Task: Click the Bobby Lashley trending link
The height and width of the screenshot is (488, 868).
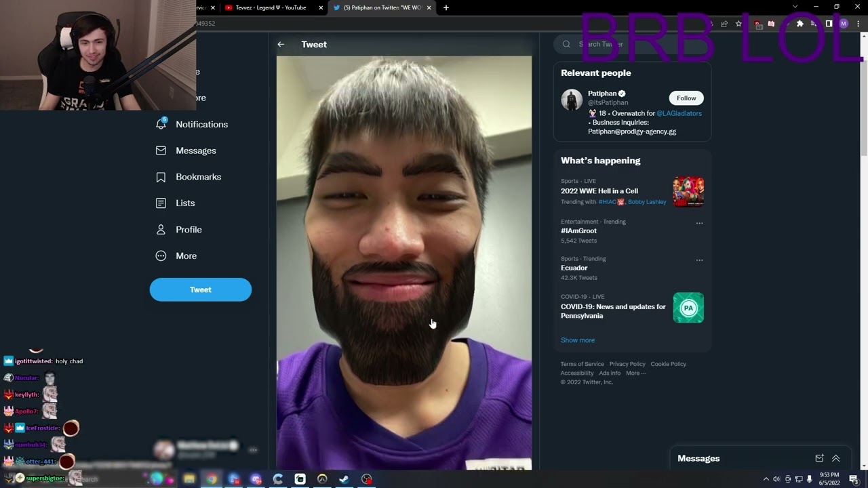Action: click(647, 202)
